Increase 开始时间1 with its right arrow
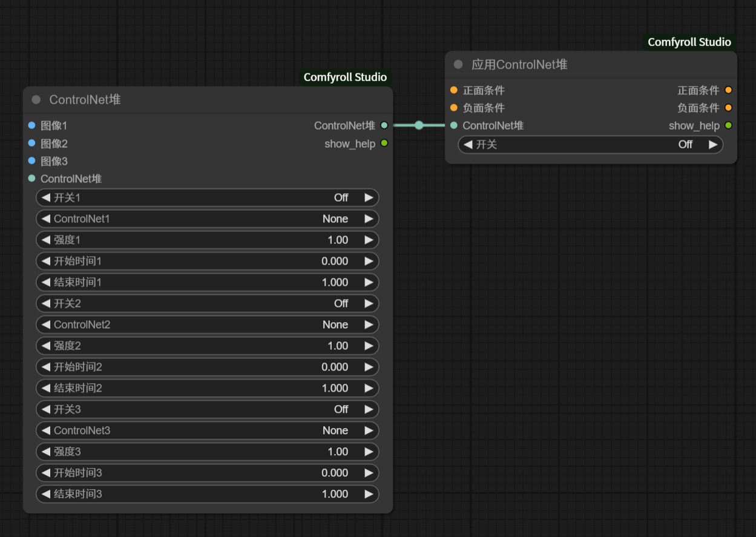Viewport: 756px width, 537px height. click(x=369, y=261)
